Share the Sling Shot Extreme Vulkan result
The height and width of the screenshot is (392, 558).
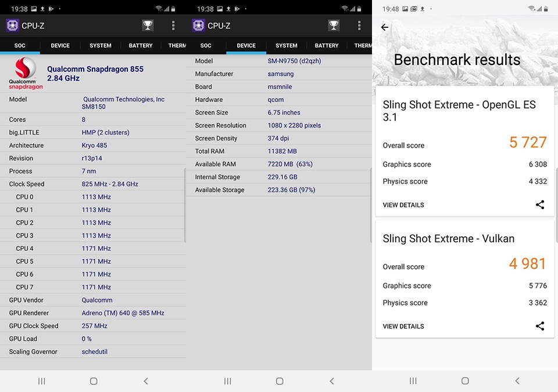(540, 326)
